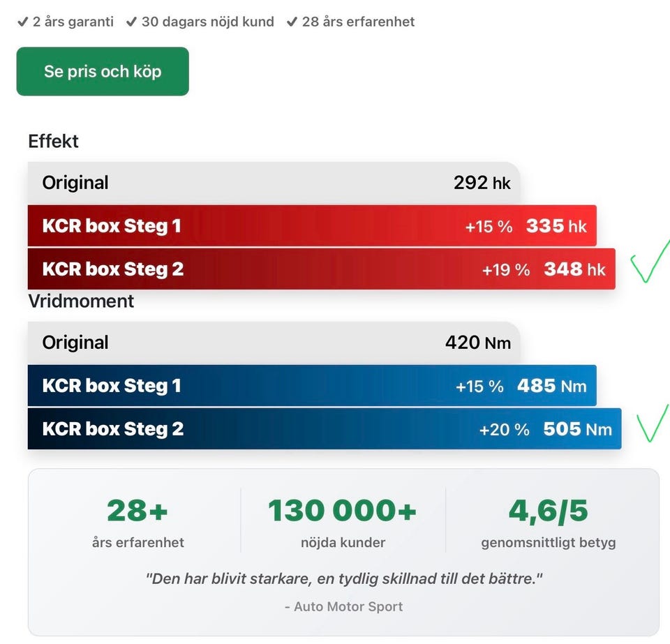Select blue KCR box Steg 1 torque bar
The image size is (670, 644).
click(x=312, y=386)
